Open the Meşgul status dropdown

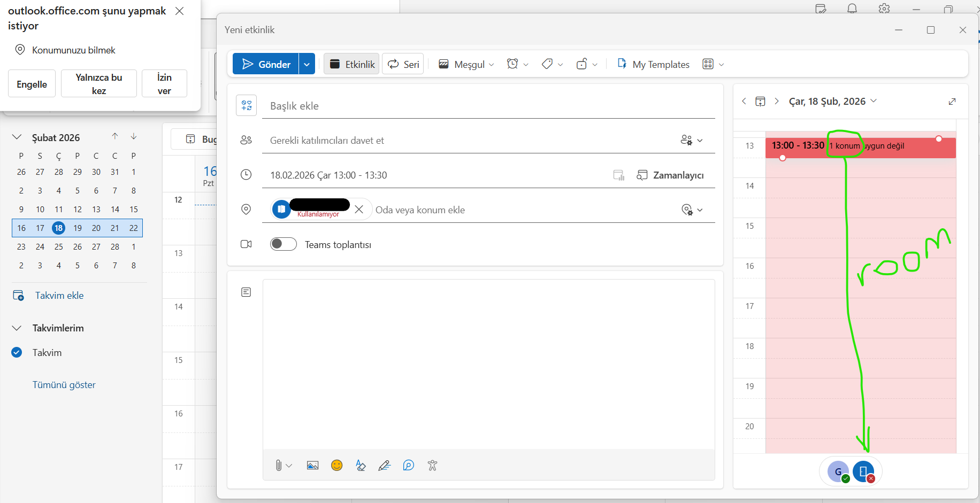pyautogui.click(x=466, y=64)
